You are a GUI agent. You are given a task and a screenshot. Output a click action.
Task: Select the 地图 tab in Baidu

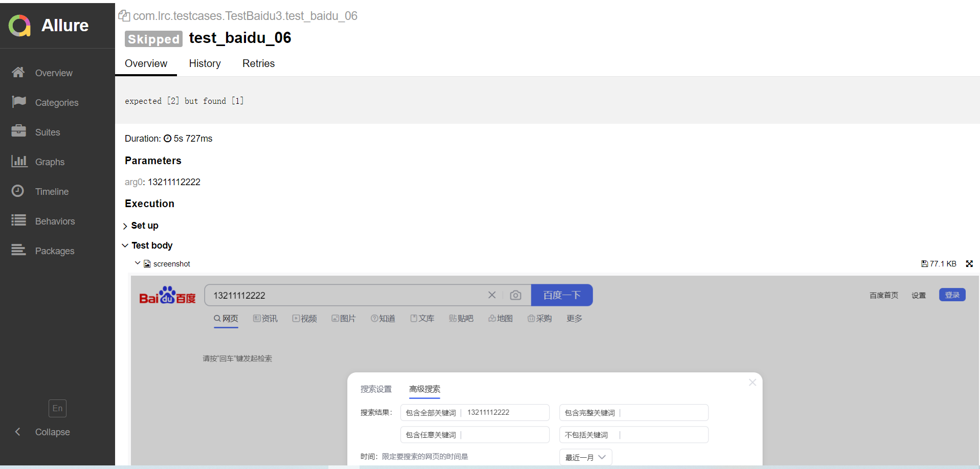click(500, 319)
